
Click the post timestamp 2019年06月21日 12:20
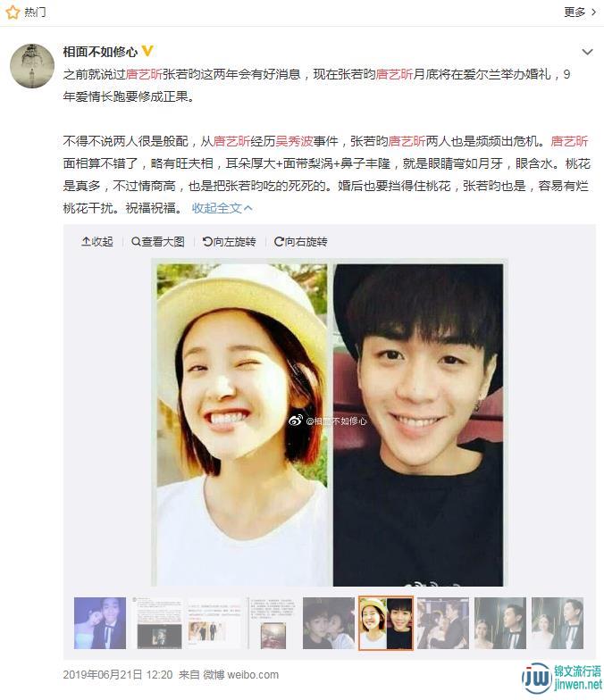118,675
